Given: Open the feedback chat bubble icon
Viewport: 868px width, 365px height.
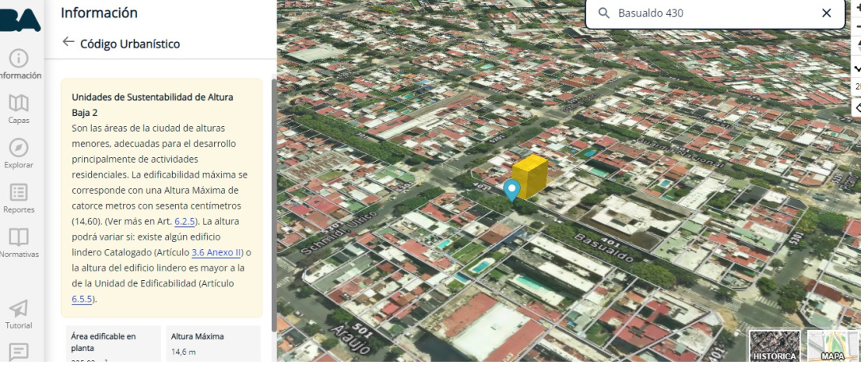Looking at the screenshot, I should [19, 352].
